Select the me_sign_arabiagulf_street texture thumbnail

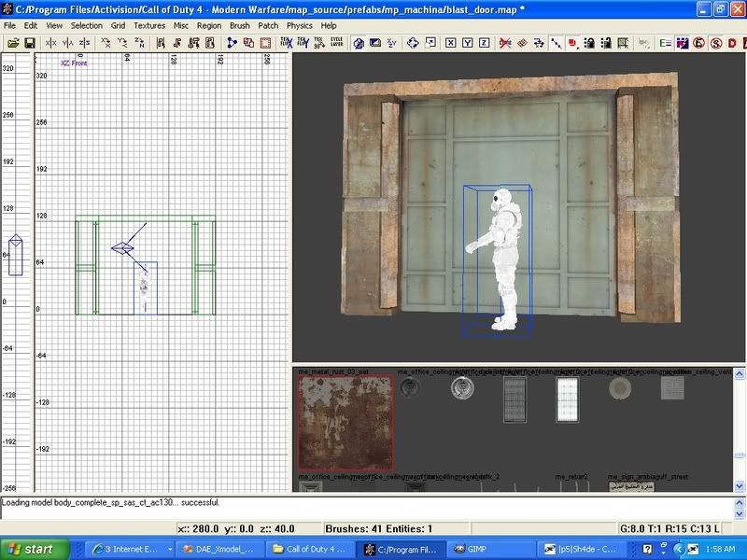tap(632, 487)
